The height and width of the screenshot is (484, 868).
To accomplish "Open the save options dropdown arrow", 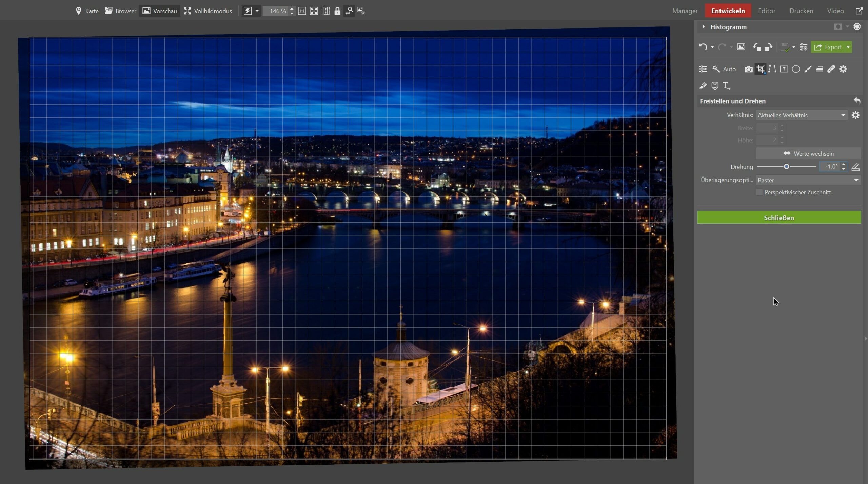I will [794, 47].
